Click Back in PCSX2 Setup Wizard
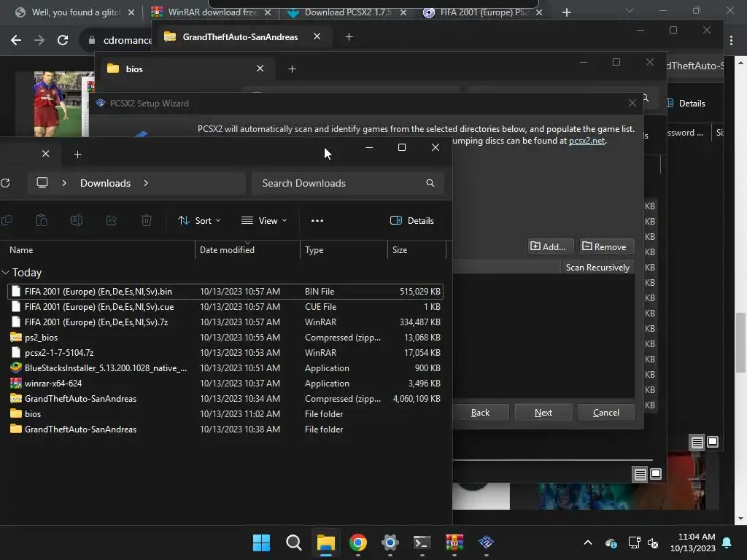The width and height of the screenshot is (747, 560). tap(480, 413)
